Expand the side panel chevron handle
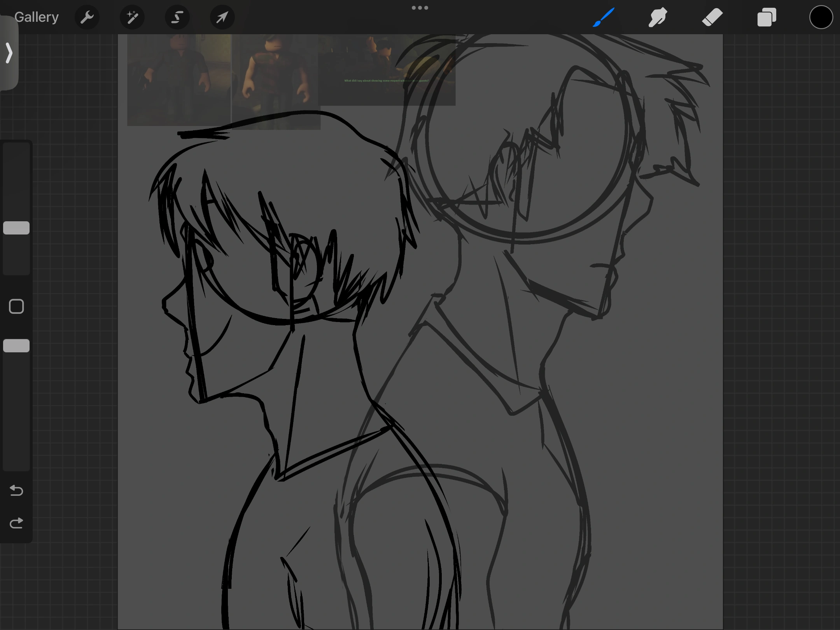Screen dimensions: 840x630 pyautogui.click(x=9, y=52)
